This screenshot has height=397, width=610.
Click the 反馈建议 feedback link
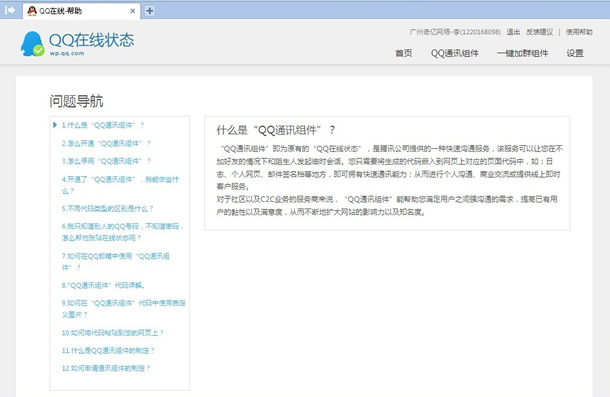coord(539,32)
